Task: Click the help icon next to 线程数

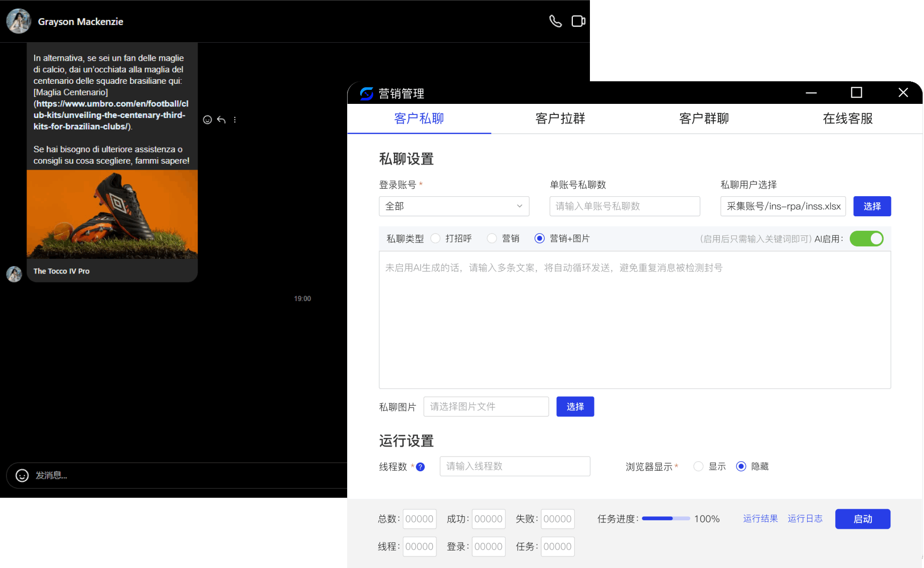Action: [x=421, y=467]
